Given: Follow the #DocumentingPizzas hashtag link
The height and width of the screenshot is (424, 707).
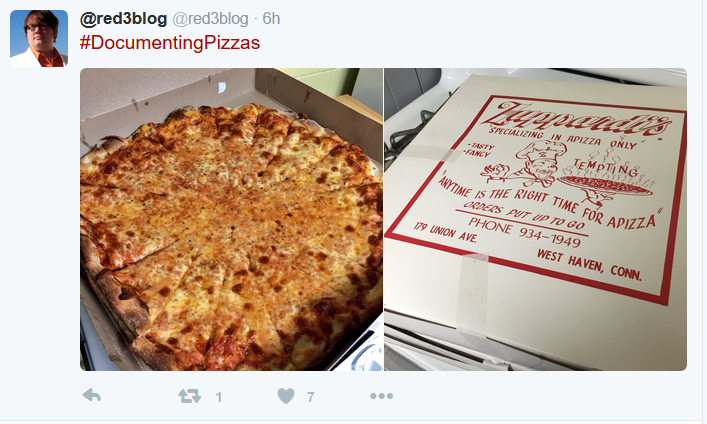Looking at the screenshot, I should pos(170,43).
